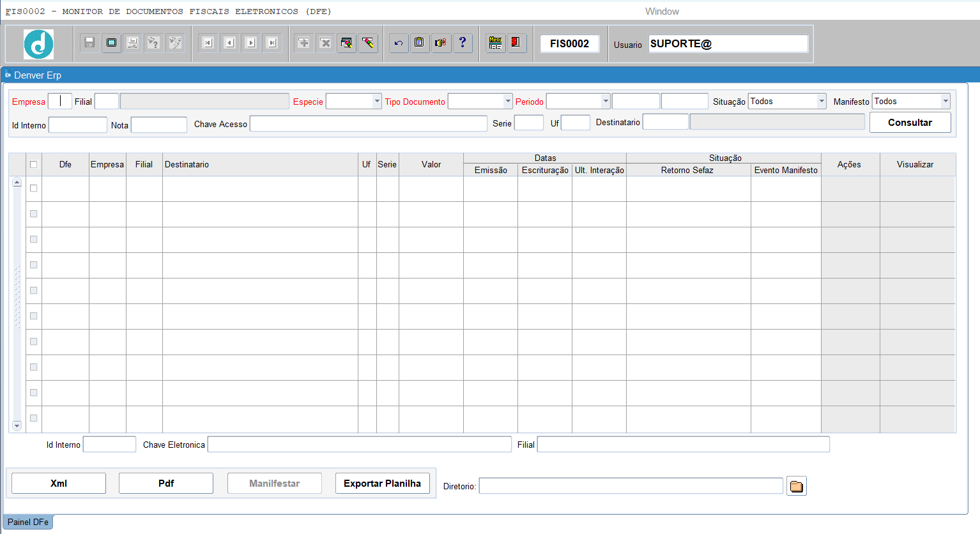The image size is (980, 534).
Task: Open the Especie dropdown
Action: 377,102
